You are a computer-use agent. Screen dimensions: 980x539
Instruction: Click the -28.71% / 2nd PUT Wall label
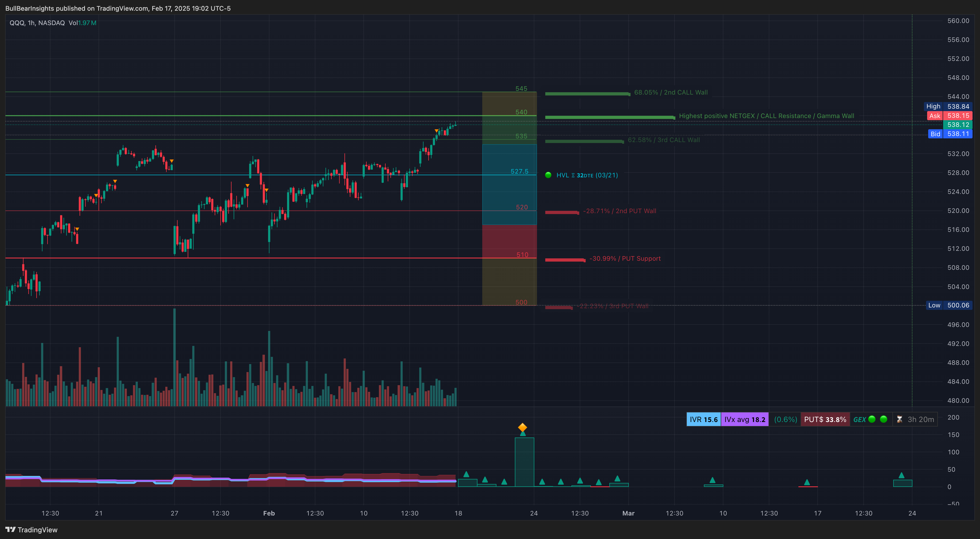click(x=619, y=211)
